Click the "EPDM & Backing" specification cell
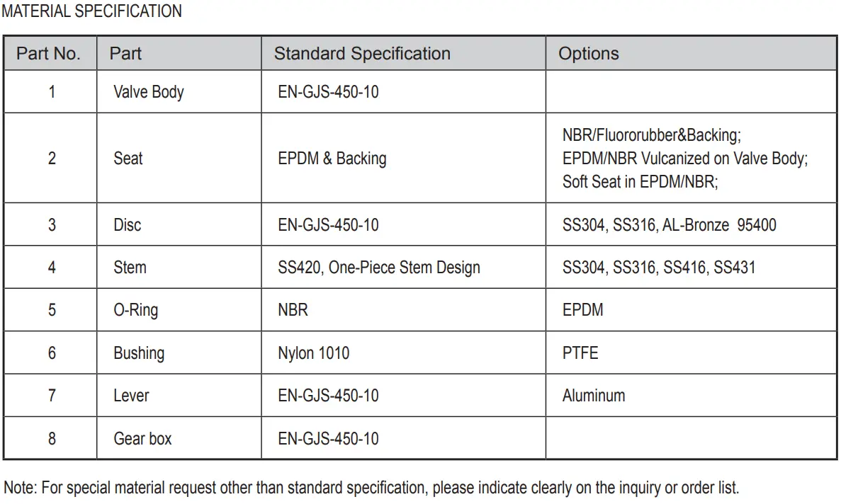 point(332,159)
